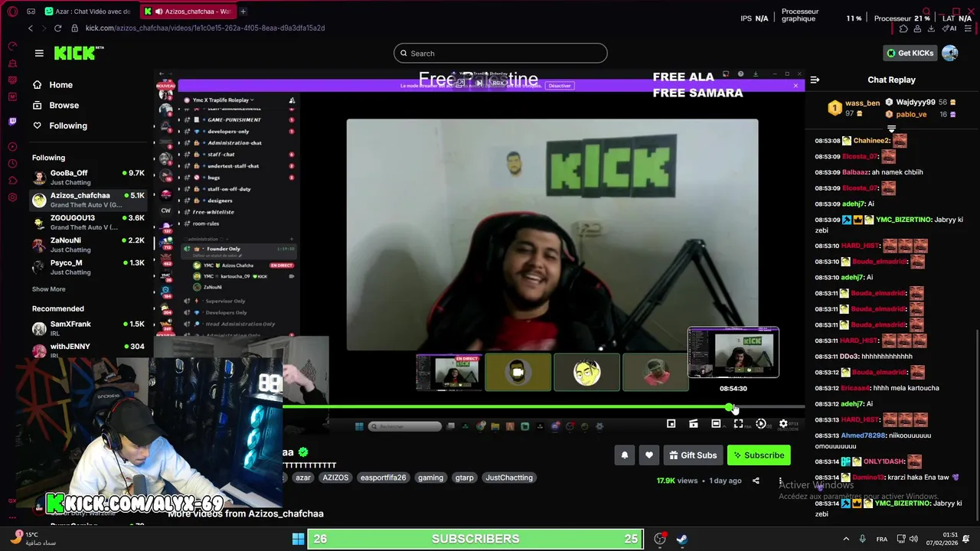Click the Get KICKs button
This screenshot has width=980, height=551.
(x=910, y=53)
